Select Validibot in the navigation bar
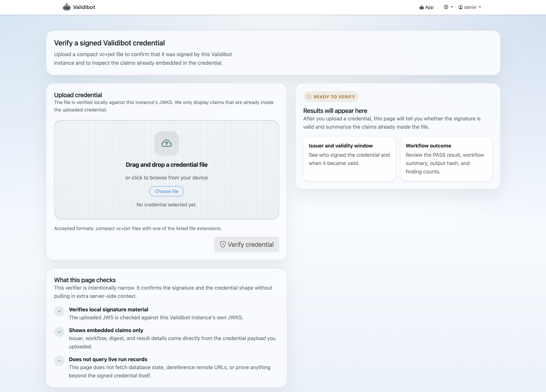 (79, 7)
